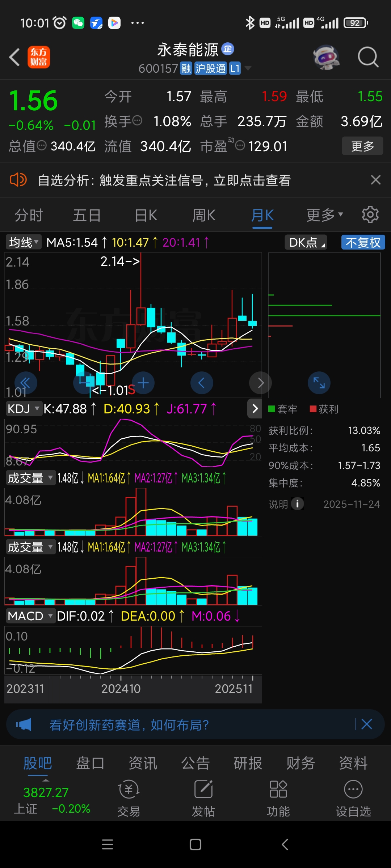Viewport: 391px width, 868px height.
Task: Tap the 市盈 info circle icon
Action: [x=240, y=145]
